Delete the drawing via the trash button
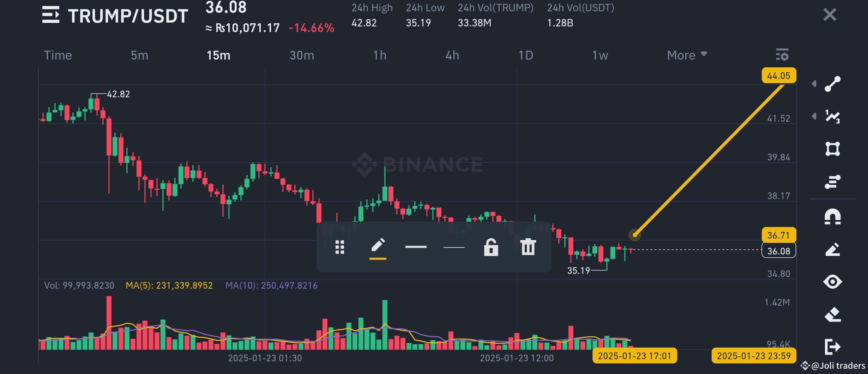 [527, 246]
